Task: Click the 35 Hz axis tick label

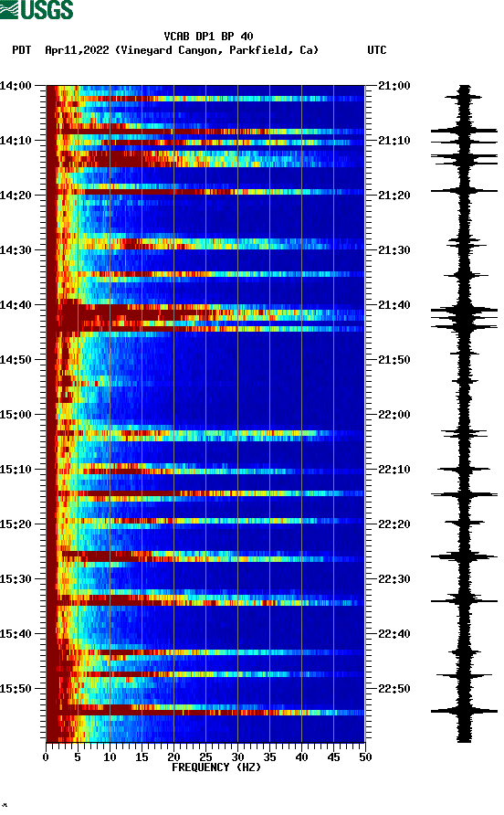Action: tap(269, 757)
